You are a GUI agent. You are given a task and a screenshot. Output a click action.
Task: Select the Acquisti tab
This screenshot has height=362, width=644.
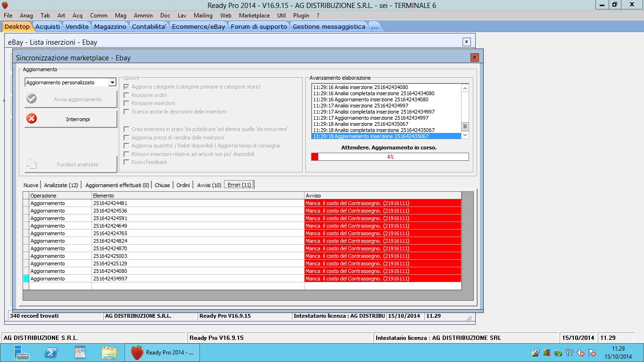tap(48, 26)
